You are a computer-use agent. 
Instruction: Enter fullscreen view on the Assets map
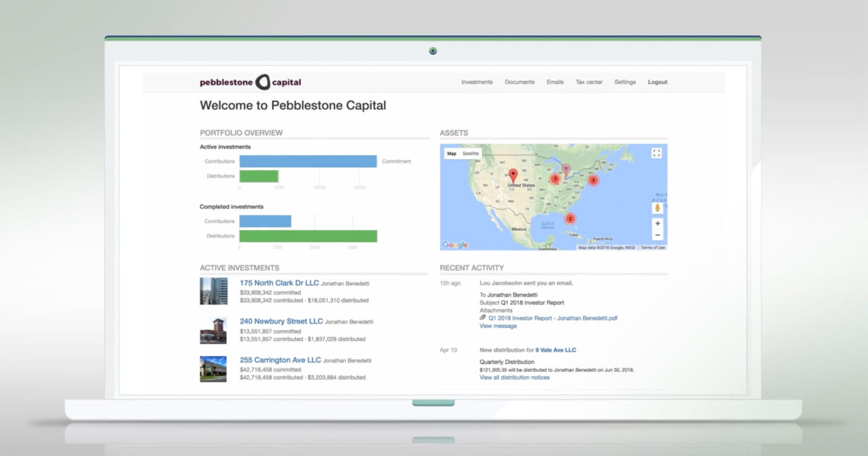[657, 153]
